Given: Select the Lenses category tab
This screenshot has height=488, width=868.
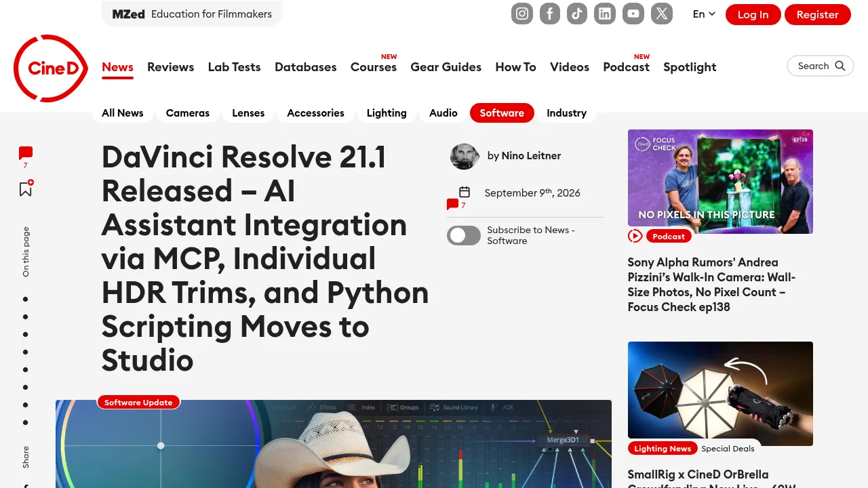Looking at the screenshot, I should coord(248,113).
